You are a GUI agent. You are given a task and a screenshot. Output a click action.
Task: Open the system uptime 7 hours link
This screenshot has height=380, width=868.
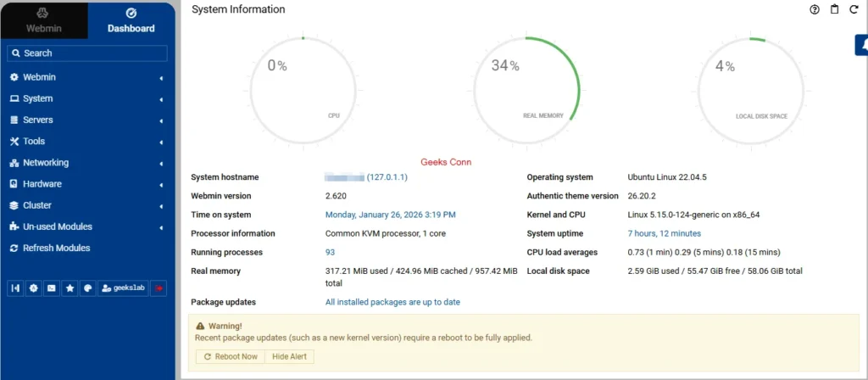pyautogui.click(x=665, y=233)
